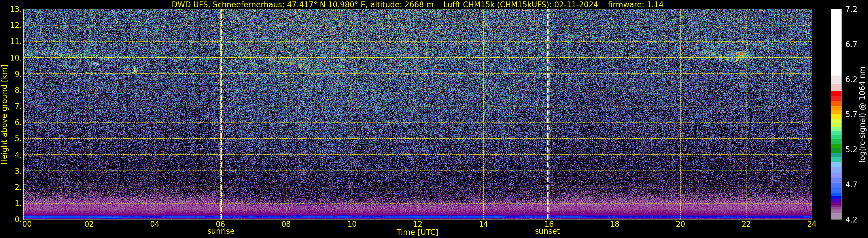Click the sunset label below the axis
868x238 pixels.
[x=547, y=231]
